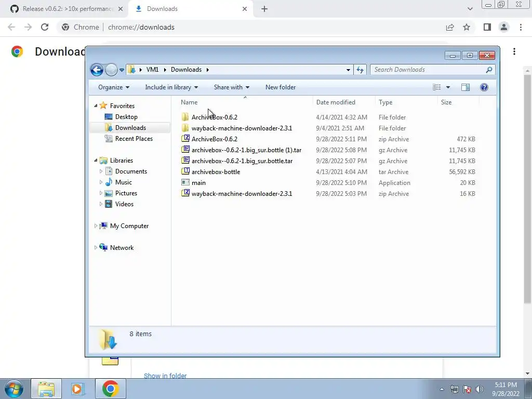Select the Pictures library
This screenshot has width=532, height=399.
126,193
